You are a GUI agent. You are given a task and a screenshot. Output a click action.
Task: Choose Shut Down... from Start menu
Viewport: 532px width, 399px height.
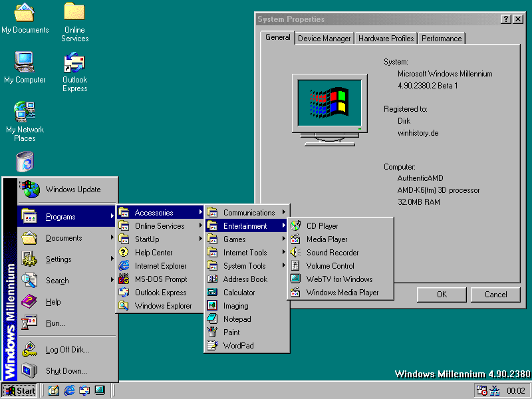click(x=66, y=371)
